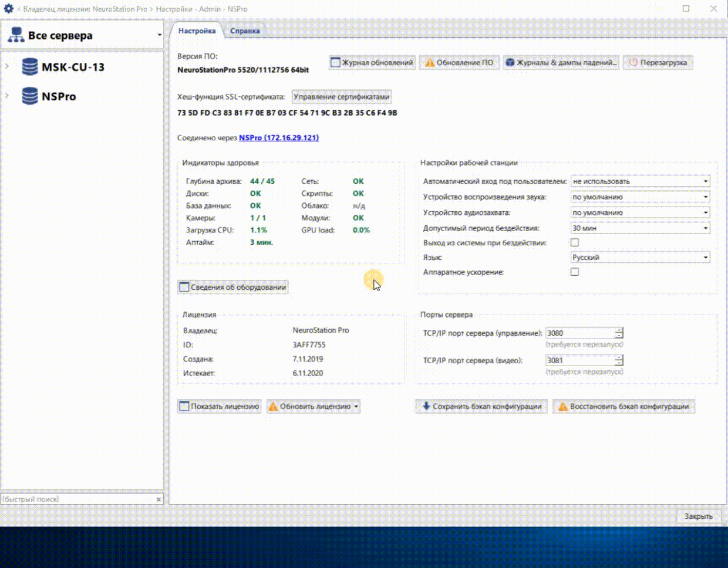This screenshot has height=568, width=728.
Task: Switch to the Настройка tab
Action: (197, 31)
